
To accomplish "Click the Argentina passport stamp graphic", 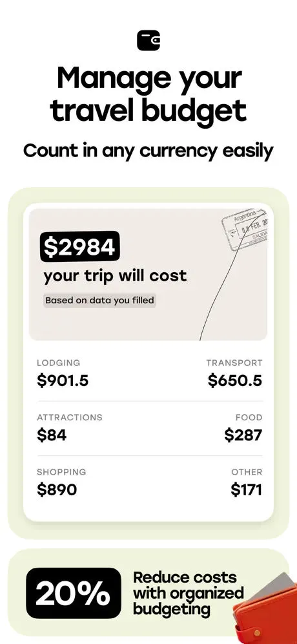I will point(245,230).
